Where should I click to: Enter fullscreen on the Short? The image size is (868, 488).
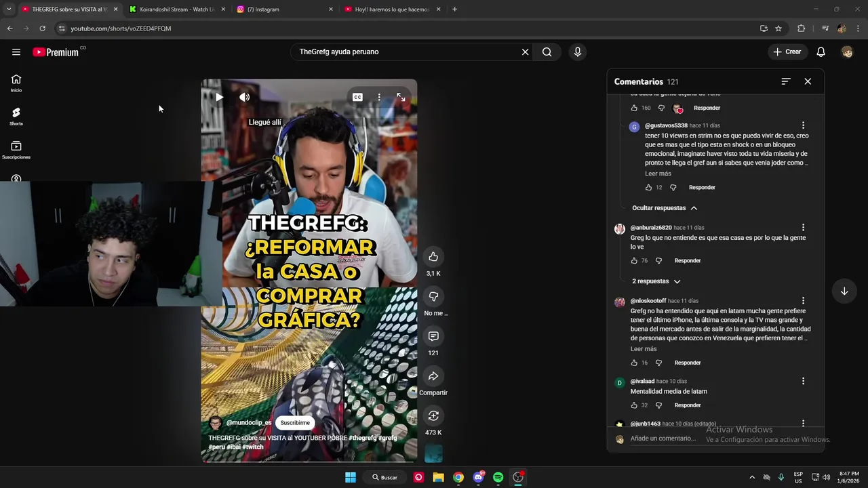[x=401, y=97]
